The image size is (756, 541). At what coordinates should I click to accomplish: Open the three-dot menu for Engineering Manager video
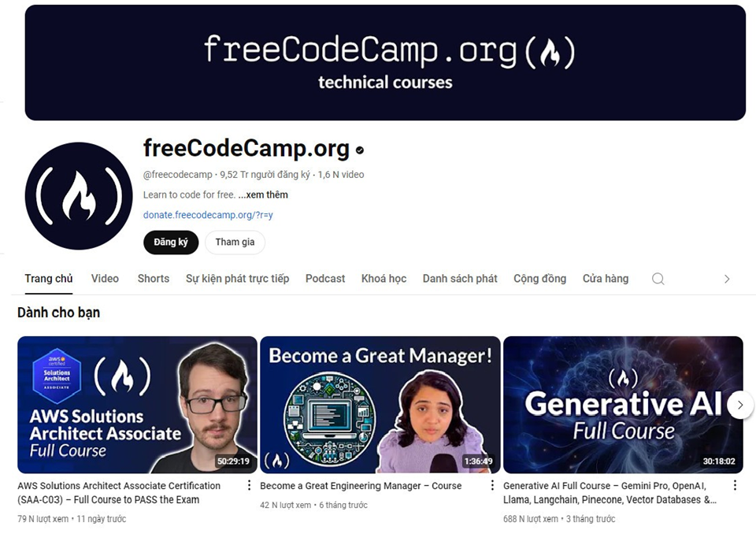[x=492, y=486]
